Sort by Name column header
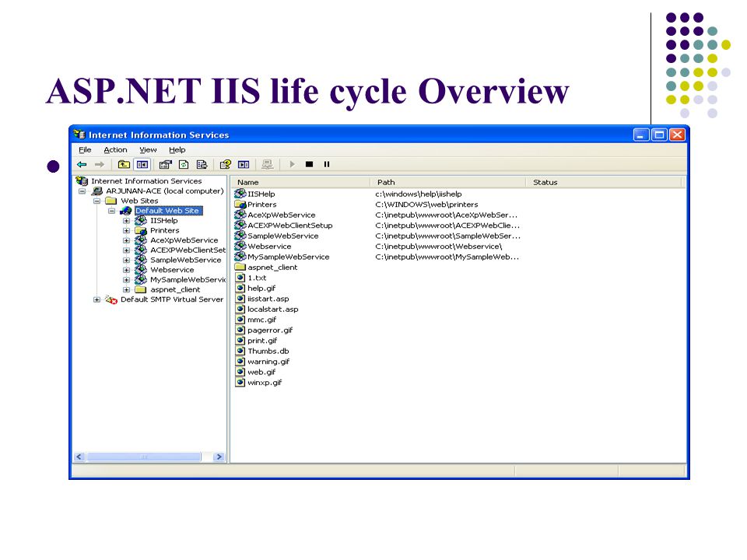Image resolution: width=747 pixels, height=560 pixels. pyautogui.click(x=301, y=182)
